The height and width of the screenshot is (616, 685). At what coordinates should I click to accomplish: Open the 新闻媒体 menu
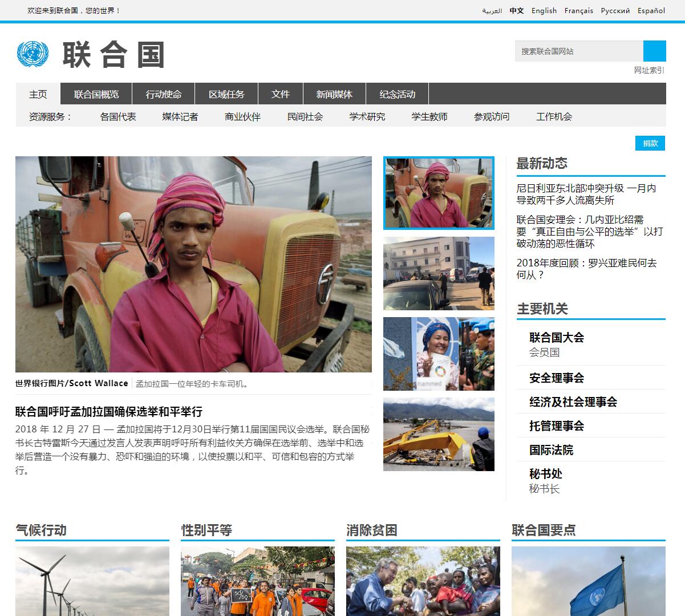point(334,94)
